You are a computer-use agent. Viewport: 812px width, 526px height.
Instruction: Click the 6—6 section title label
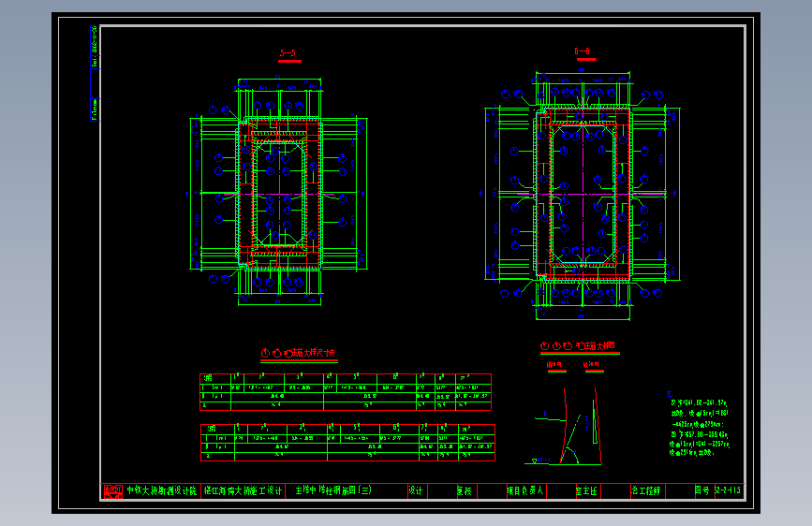pyautogui.click(x=582, y=51)
